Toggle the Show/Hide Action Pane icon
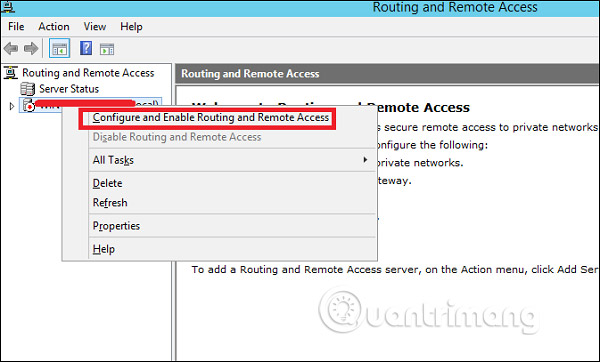The width and height of the screenshot is (600, 362). tap(107, 49)
